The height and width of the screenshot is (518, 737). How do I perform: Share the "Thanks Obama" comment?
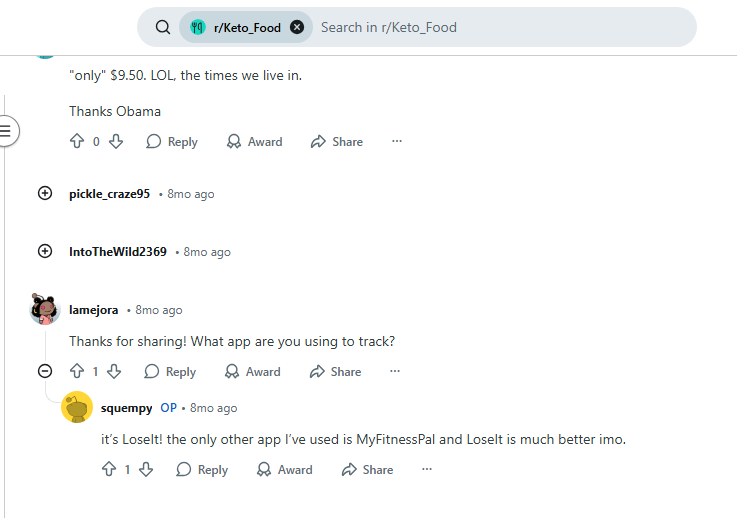tap(337, 142)
